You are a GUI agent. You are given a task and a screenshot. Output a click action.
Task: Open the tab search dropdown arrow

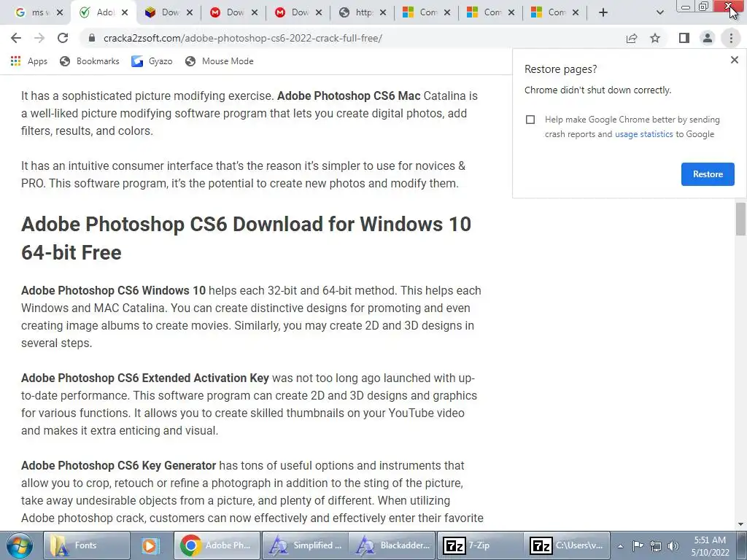pyautogui.click(x=659, y=12)
